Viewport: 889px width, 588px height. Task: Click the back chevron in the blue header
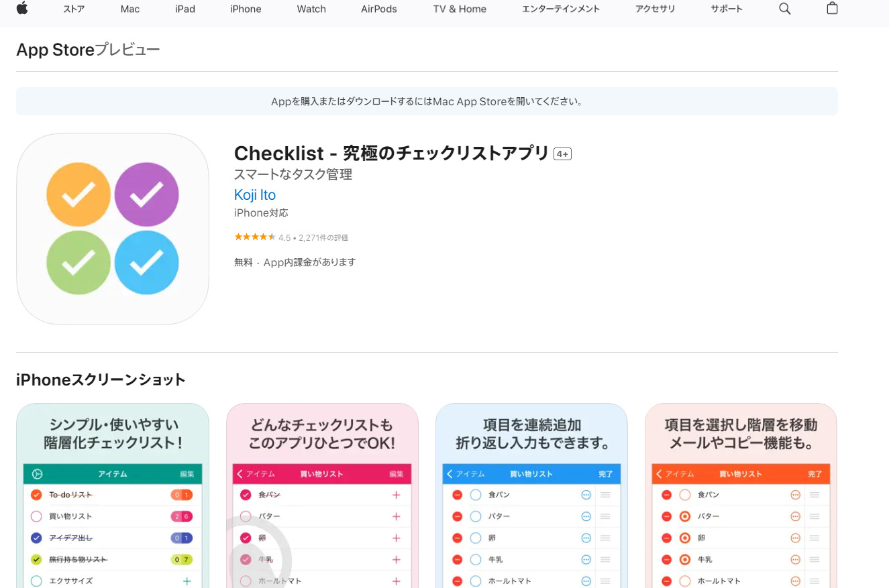(450, 474)
